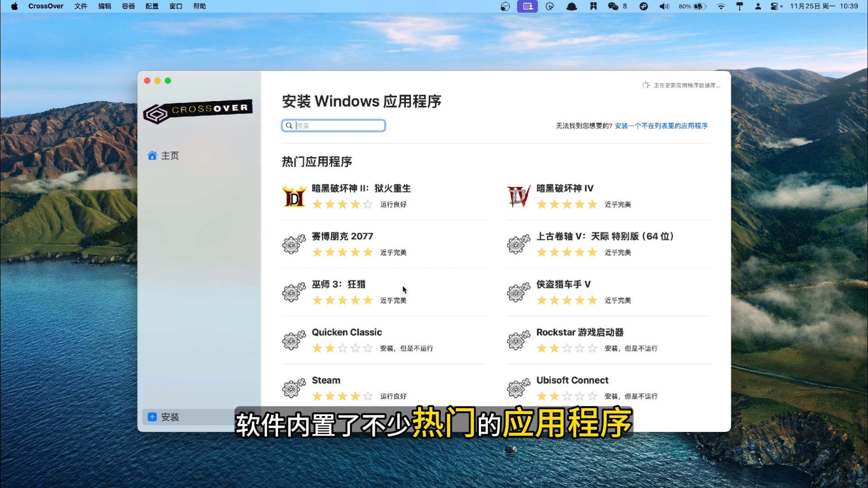Click the gear icon beside Ubisoft Connect
Viewport: 868px width, 488px height.
point(519,388)
